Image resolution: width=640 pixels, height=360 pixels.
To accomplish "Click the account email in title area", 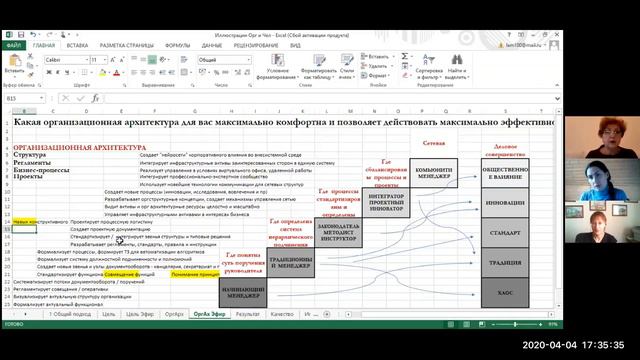I will click(523, 45).
